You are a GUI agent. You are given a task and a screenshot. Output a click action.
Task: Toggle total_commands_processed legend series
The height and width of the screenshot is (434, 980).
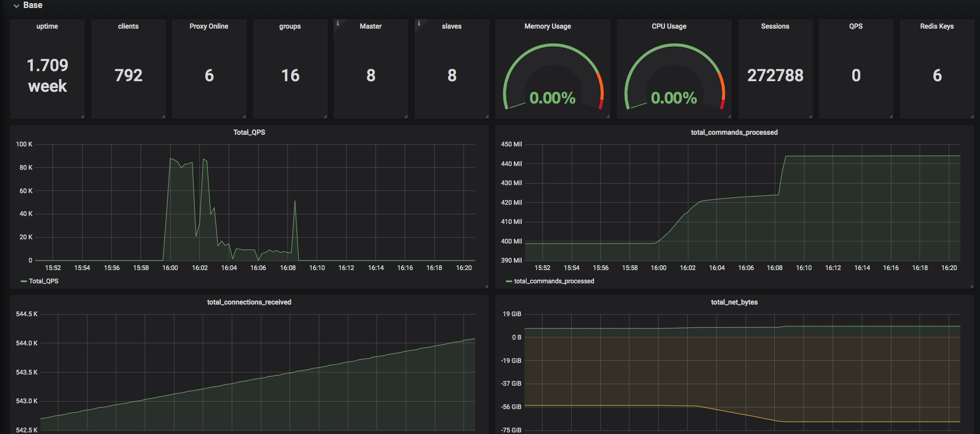point(554,281)
